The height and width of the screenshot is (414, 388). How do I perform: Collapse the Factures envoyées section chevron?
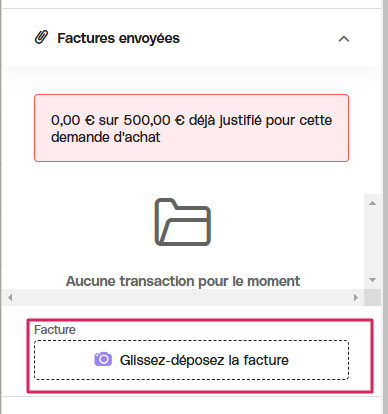point(344,39)
